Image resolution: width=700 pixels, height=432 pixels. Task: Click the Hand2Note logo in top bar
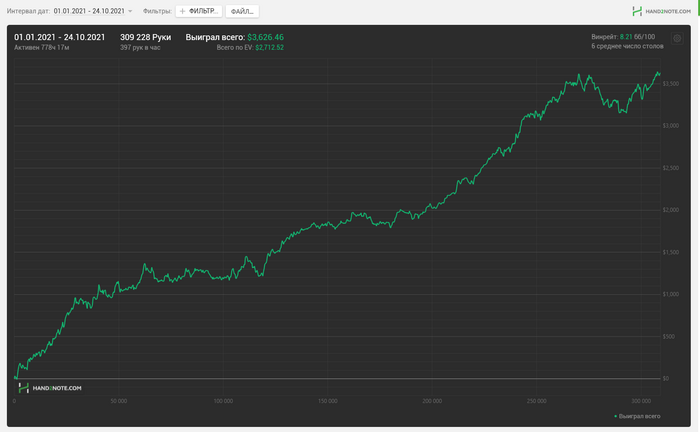pos(662,11)
